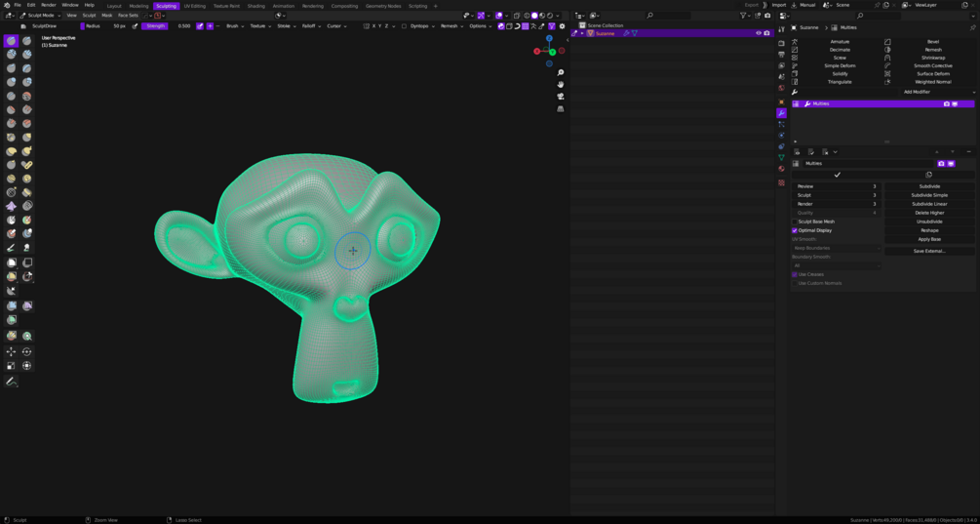980x524 pixels.
Task: Open the outliner filter dropdown
Action: [745, 15]
